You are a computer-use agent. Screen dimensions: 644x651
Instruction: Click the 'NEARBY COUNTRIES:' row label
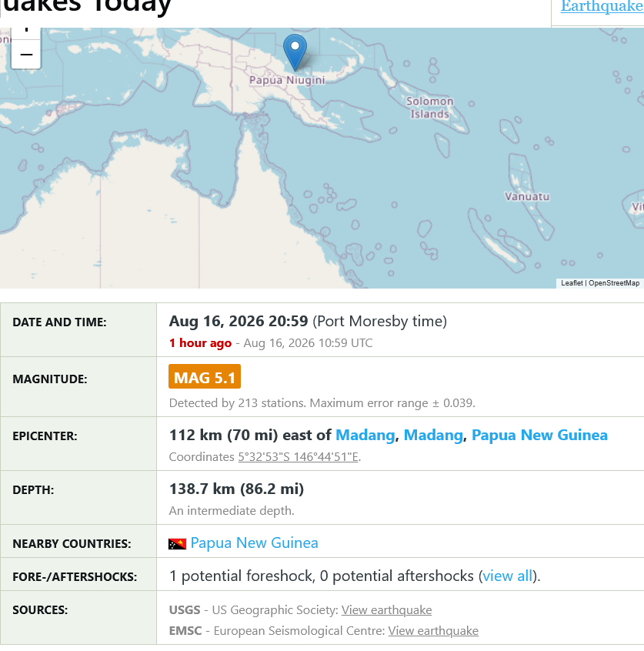click(72, 544)
